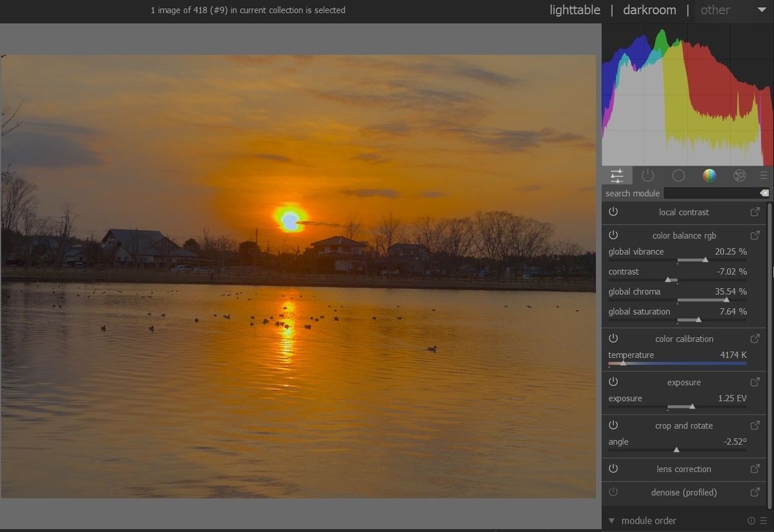The height and width of the screenshot is (532, 774).
Task: Open color calibration module link icon
Action: (755, 339)
